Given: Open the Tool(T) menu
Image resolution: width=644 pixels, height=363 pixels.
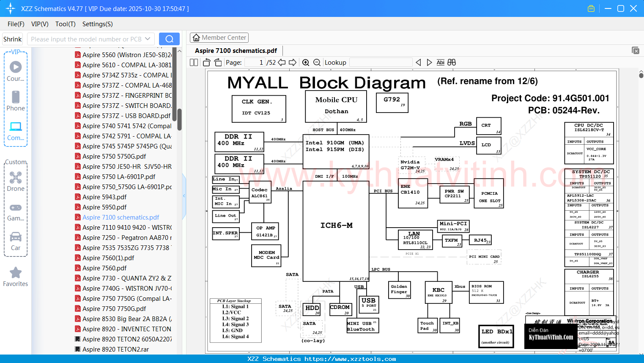Looking at the screenshot, I should (x=66, y=24).
